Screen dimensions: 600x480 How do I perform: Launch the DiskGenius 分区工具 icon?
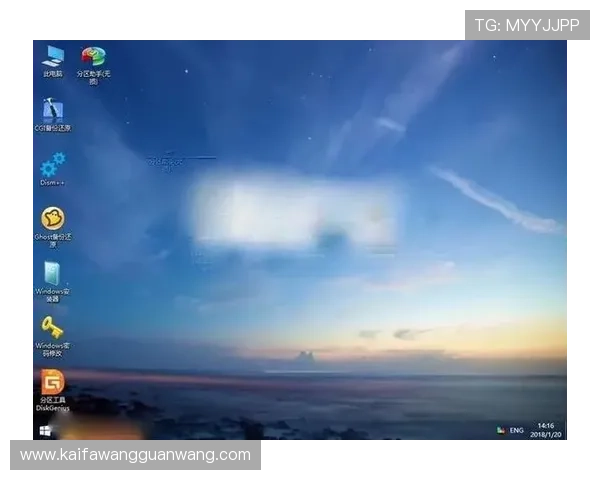(53, 383)
